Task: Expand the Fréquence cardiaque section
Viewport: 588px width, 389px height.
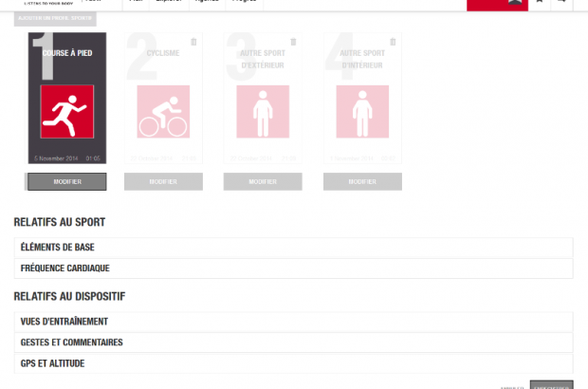Action: [294, 269]
